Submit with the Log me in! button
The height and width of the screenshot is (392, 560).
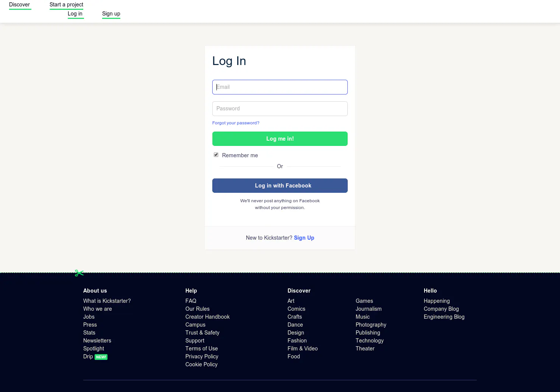[280, 139]
